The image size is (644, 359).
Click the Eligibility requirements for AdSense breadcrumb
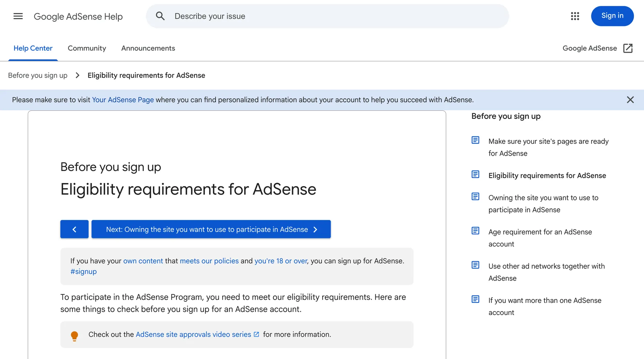146,75
